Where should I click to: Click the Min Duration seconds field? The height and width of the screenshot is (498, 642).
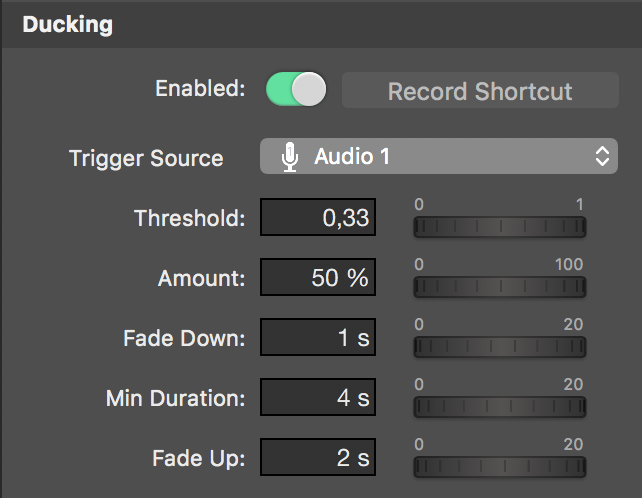pyautogui.click(x=318, y=397)
